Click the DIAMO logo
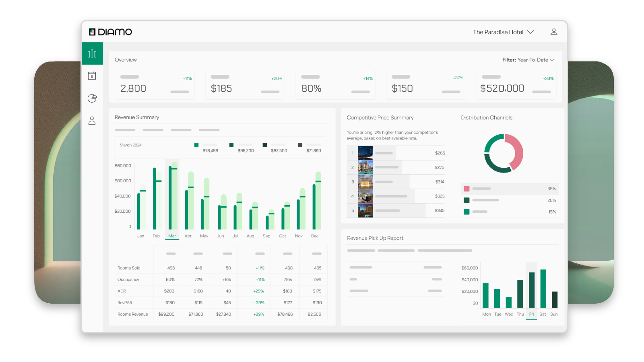 tap(110, 32)
